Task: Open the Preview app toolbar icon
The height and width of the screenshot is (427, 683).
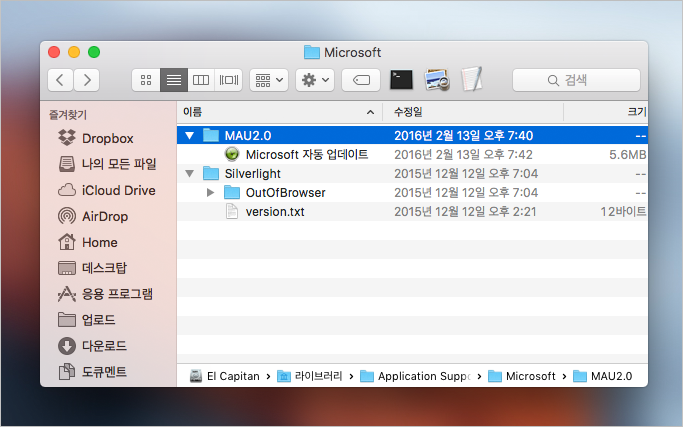Action: pos(436,80)
